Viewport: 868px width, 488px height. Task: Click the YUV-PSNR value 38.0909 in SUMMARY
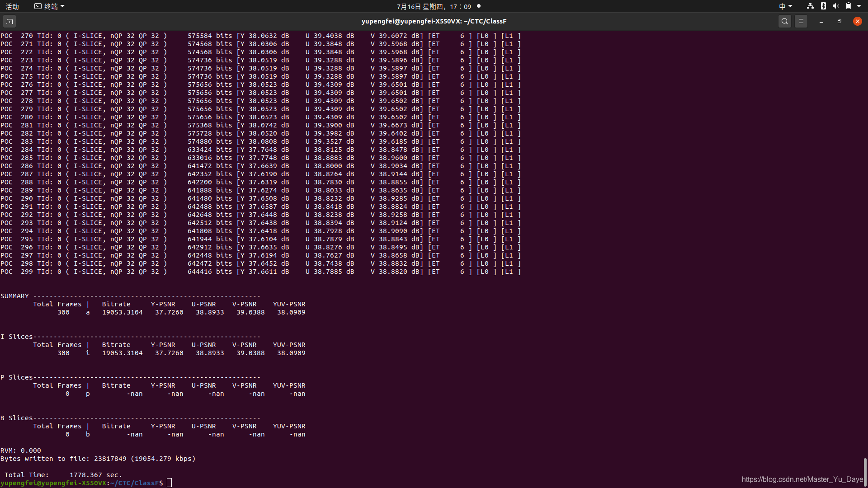(x=291, y=312)
